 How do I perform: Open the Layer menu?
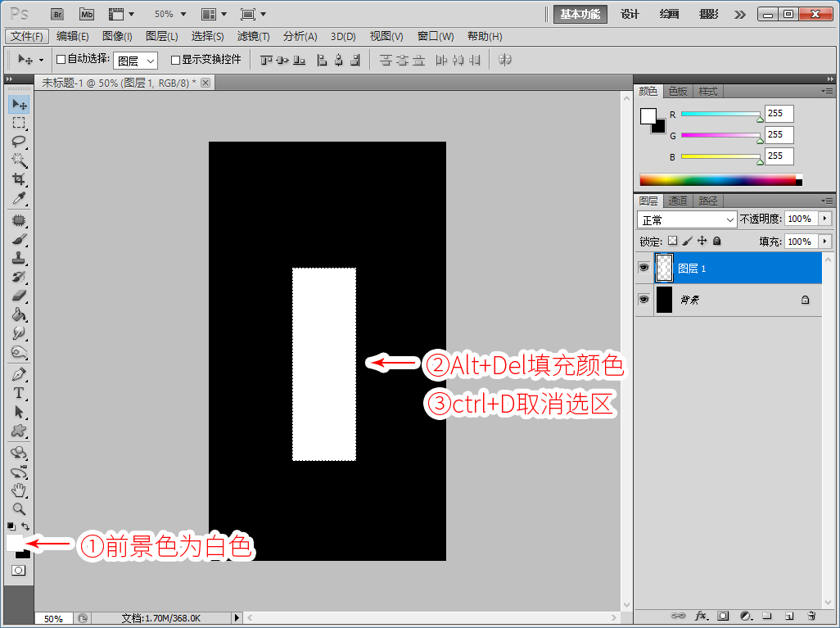162,37
